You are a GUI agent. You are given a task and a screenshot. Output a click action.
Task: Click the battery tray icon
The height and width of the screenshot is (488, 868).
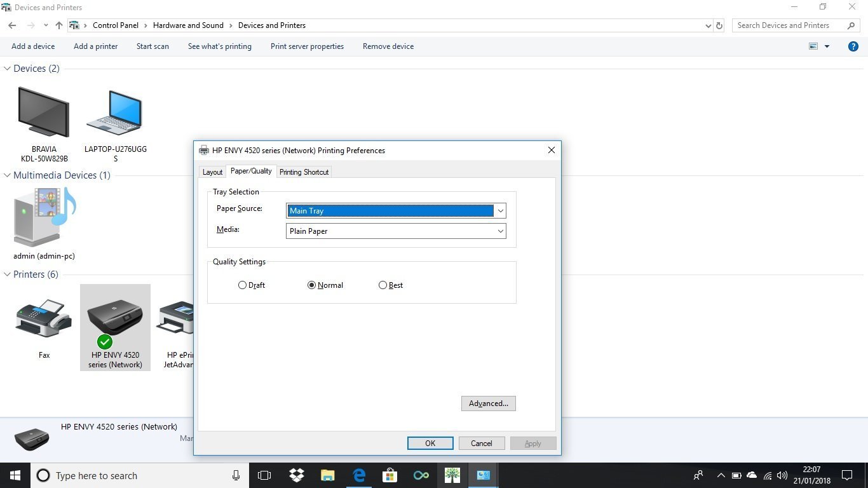[x=736, y=475]
